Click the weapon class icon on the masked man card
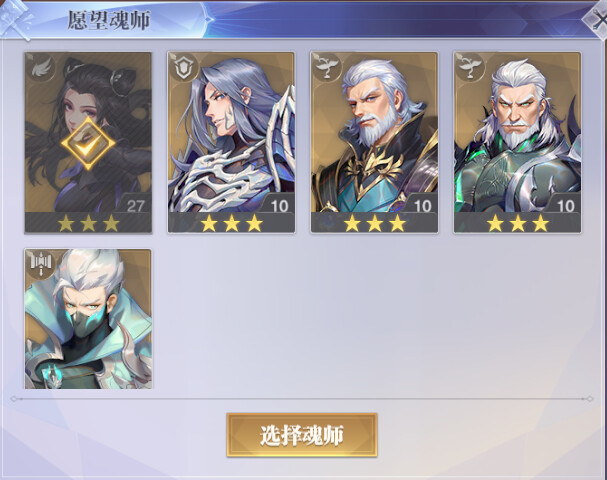Viewport: 607px width, 480px height. (40, 265)
